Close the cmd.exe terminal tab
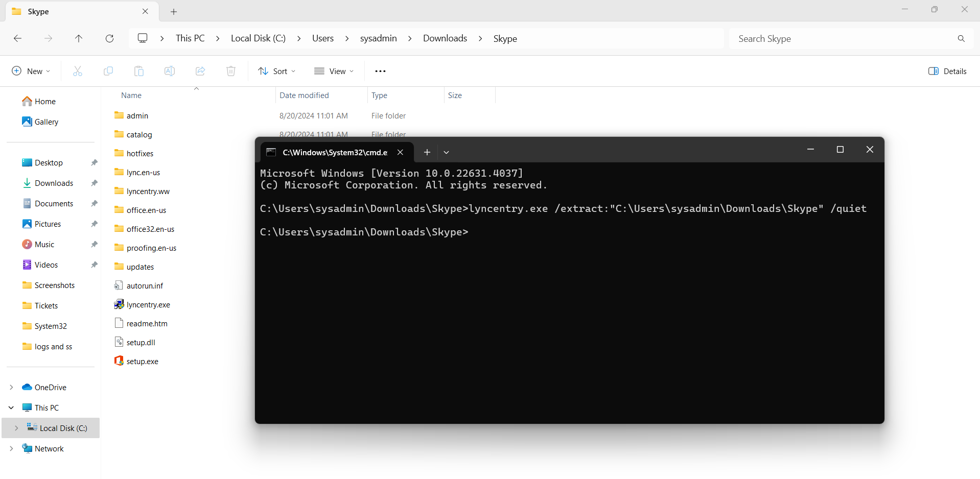 point(401,152)
